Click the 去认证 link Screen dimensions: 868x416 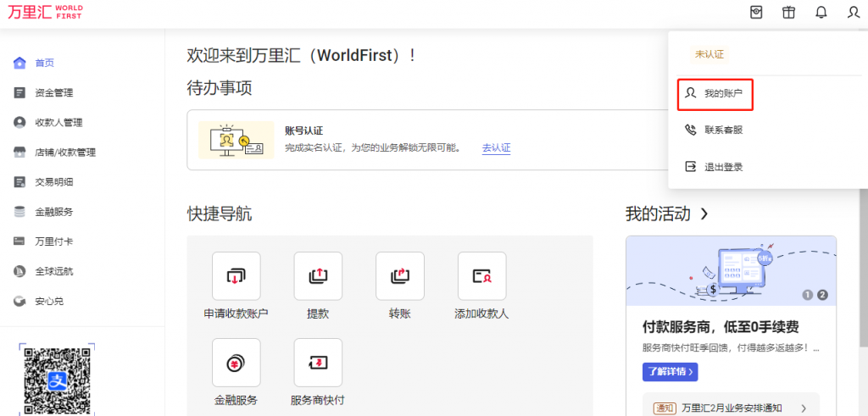pyautogui.click(x=496, y=148)
